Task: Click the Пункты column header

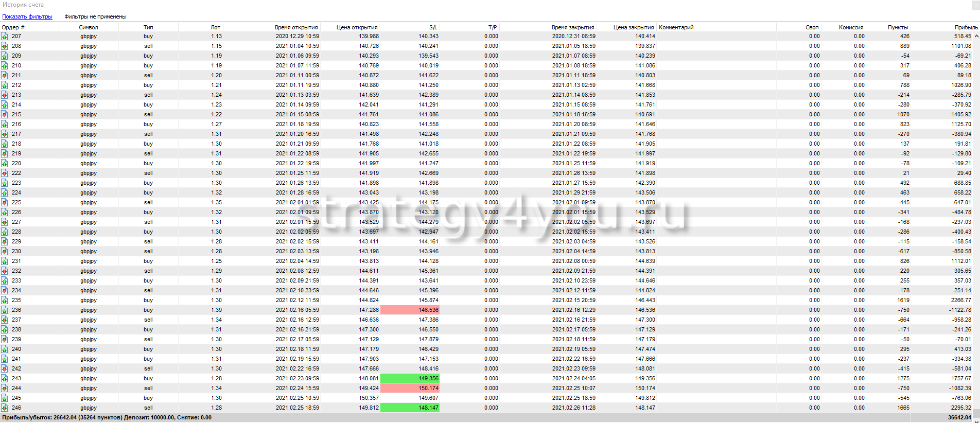Action: (898, 27)
